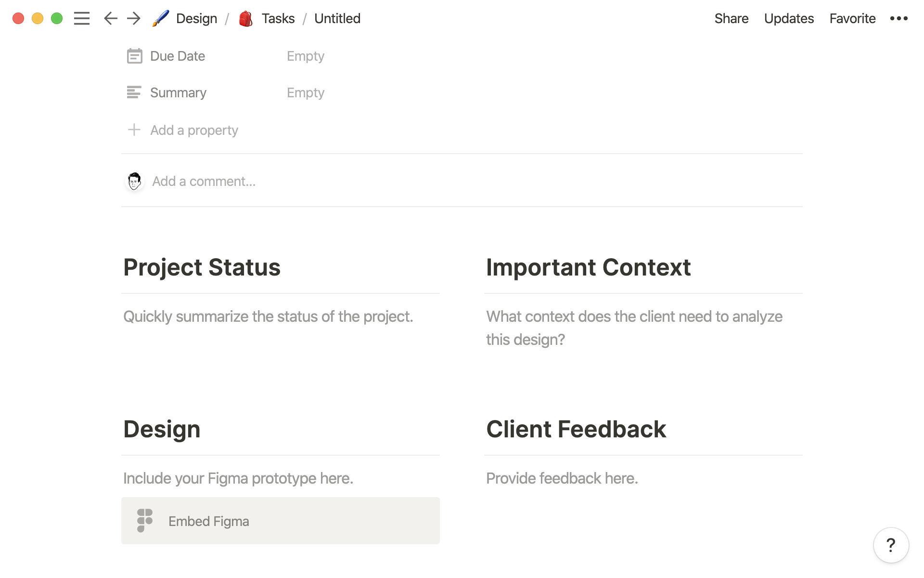Click the Updates button

(x=789, y=19)
